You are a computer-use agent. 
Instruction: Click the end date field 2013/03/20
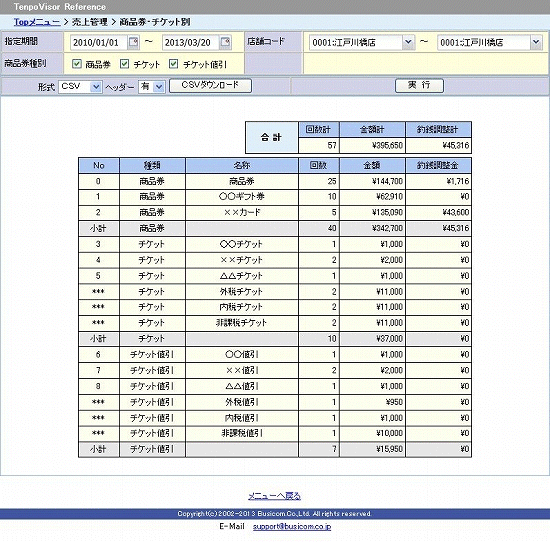click(190, 42)
